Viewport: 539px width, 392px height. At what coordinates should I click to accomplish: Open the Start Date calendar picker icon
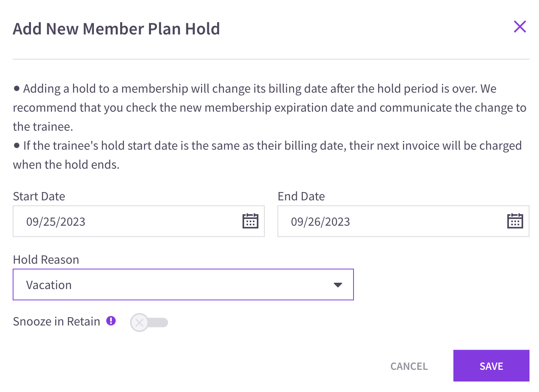tap(250, 221)
